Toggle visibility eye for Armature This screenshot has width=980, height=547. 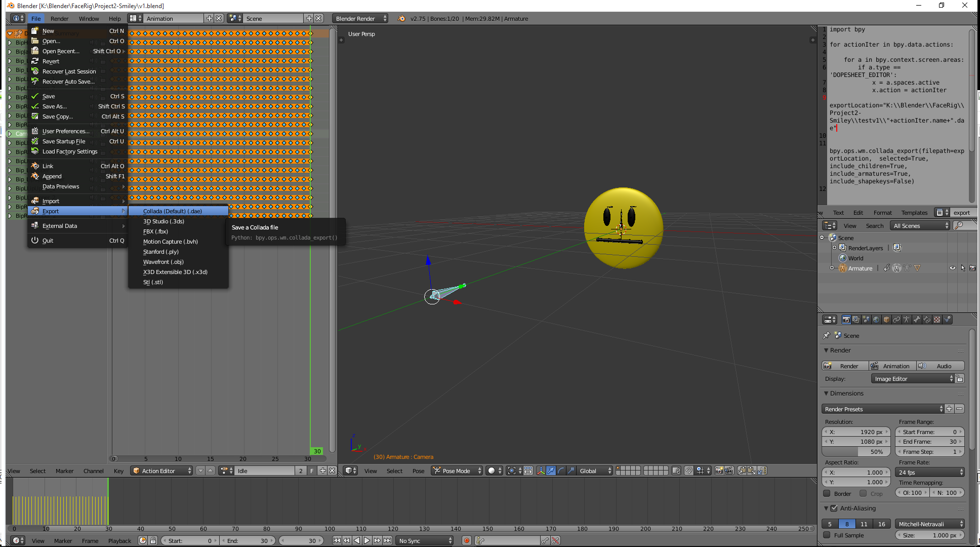952,268
